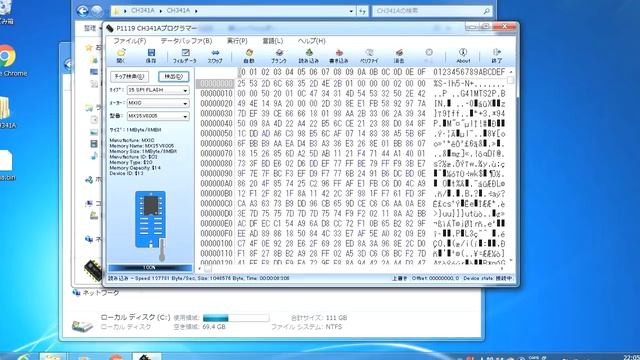The width and height of the screenshot is (640, 360).
Task: Click the Explorer 整理 organize menu button
Action: [x=91, y=28]
